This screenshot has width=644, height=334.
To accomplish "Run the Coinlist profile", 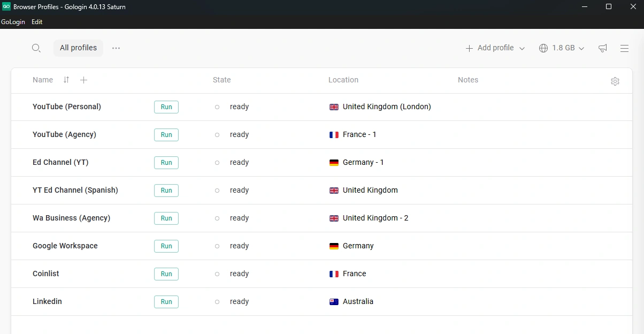I will click(166, 274).
